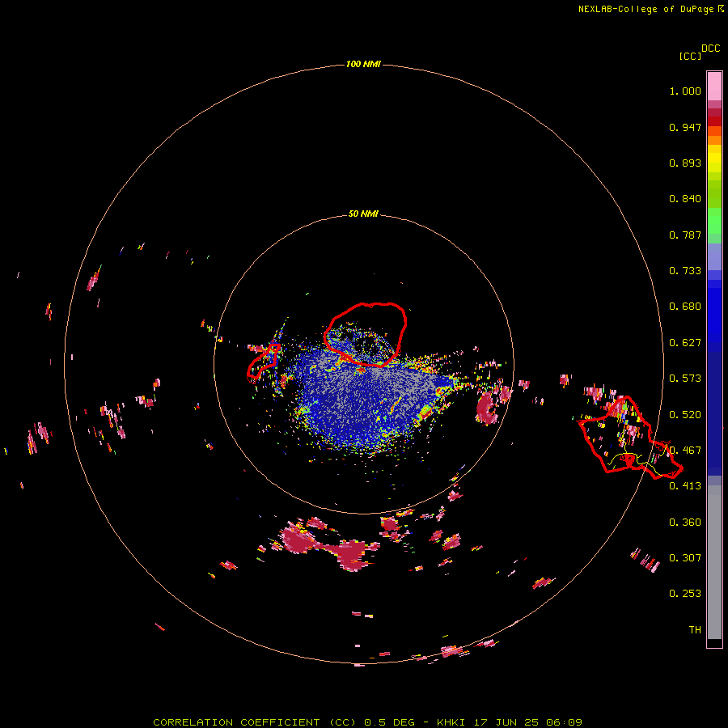Click the 0.520 color scale value
This screenshot has width=728, height=728.
click(x=685, y=415)
